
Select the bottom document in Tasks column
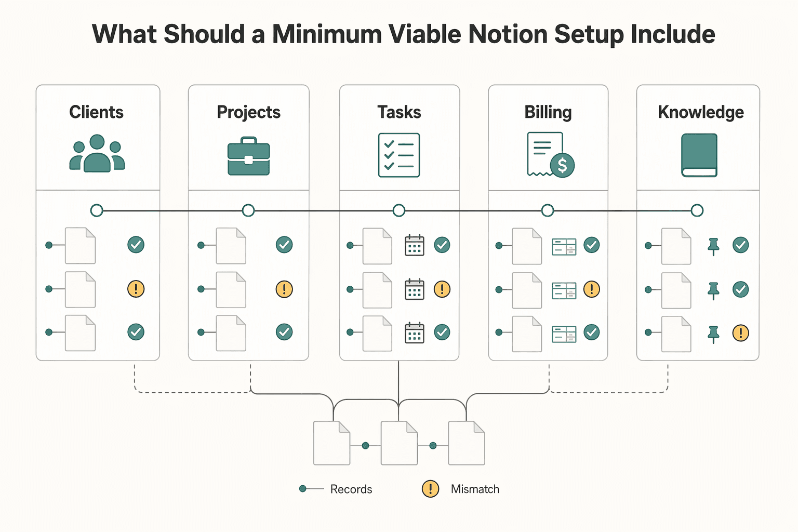[377, 334]
